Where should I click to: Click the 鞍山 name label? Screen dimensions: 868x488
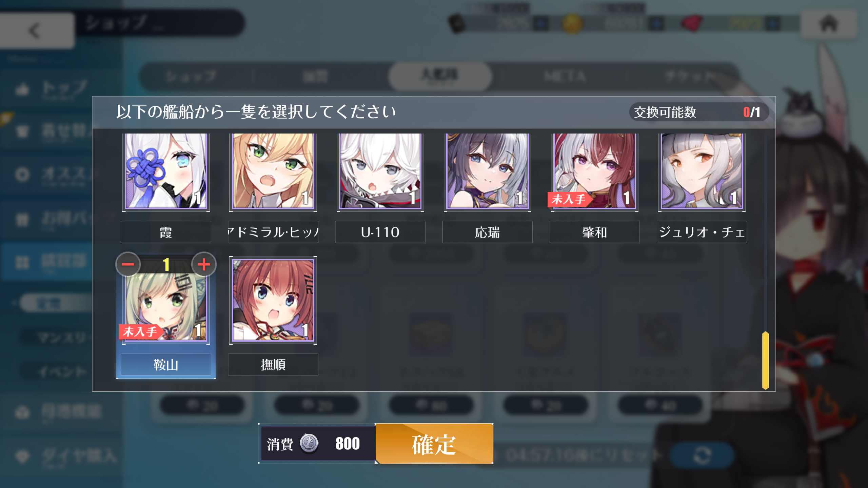pos(166,365)
